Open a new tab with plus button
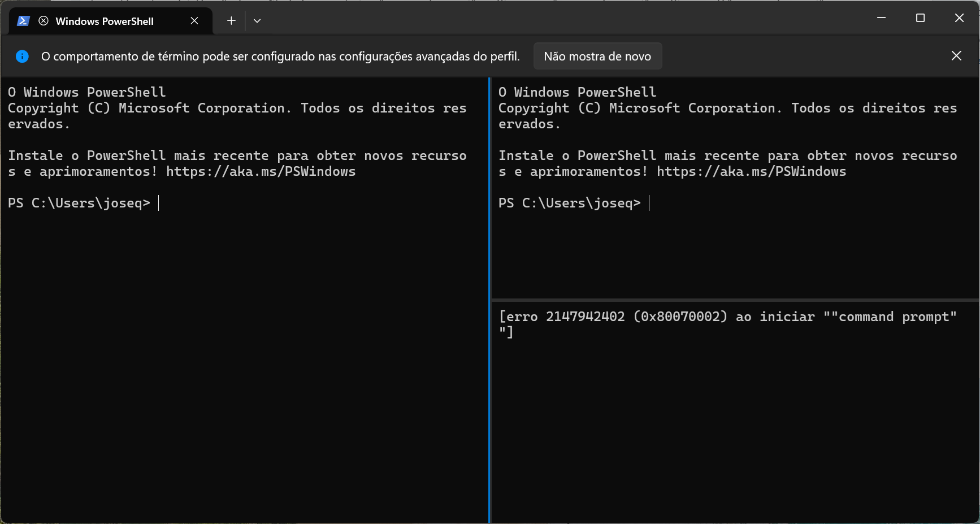Viewport: 980px width, 524px height. (x=231, y=21)
